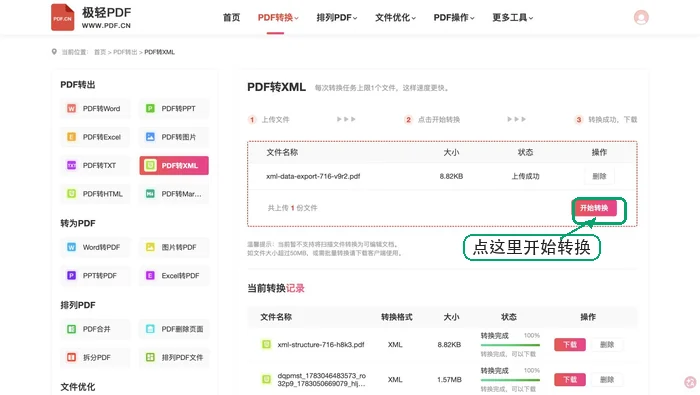Open the PDF转TXT tool icon
The width and height of the screenshot is (700, 395).
[71, 166]
